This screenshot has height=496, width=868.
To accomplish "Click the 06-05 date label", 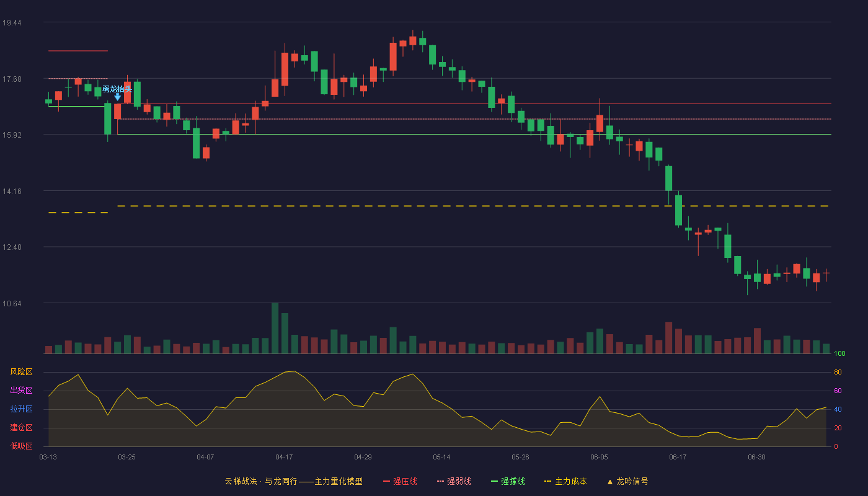I will click(x=600, y=457).
